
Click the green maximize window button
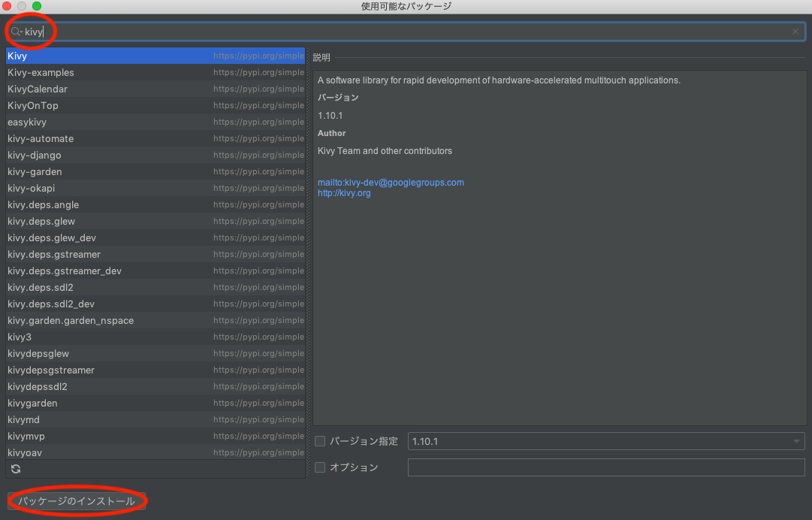(37, 6)
